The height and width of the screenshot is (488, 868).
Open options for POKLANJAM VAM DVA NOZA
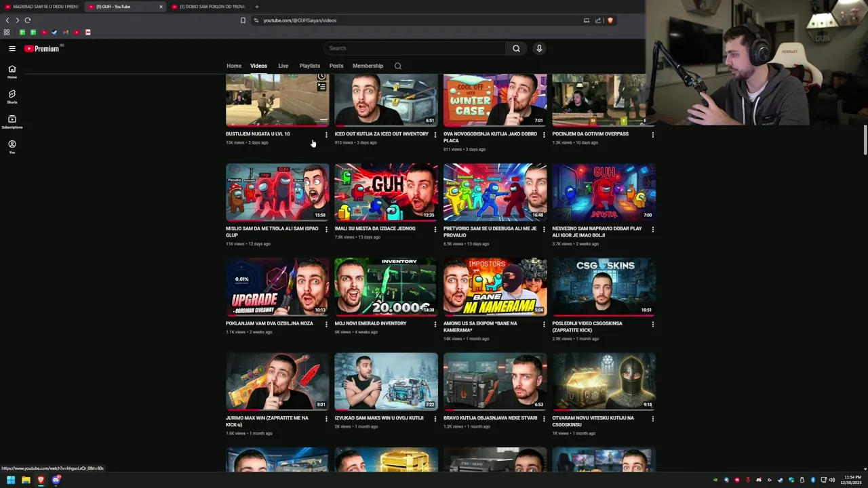pyautogui.click(x=326, y=325)
